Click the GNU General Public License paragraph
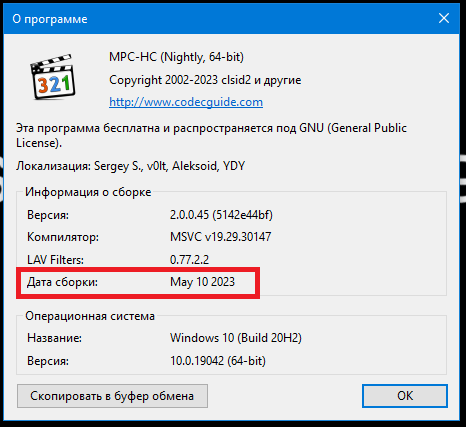This screenshot has width=466, height=427. click(x=211, y=135)
